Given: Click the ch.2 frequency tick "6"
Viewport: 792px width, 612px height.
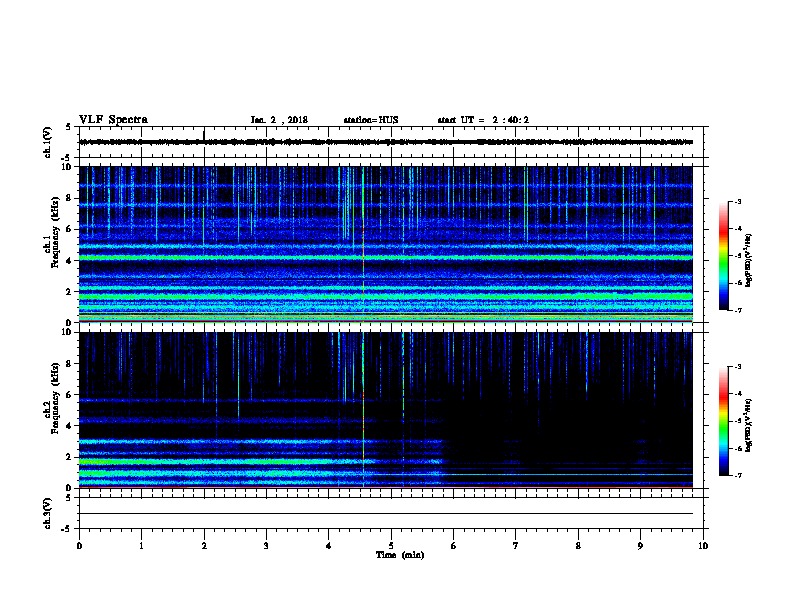Looking at the screenshot, I should (x=70, y=395).
